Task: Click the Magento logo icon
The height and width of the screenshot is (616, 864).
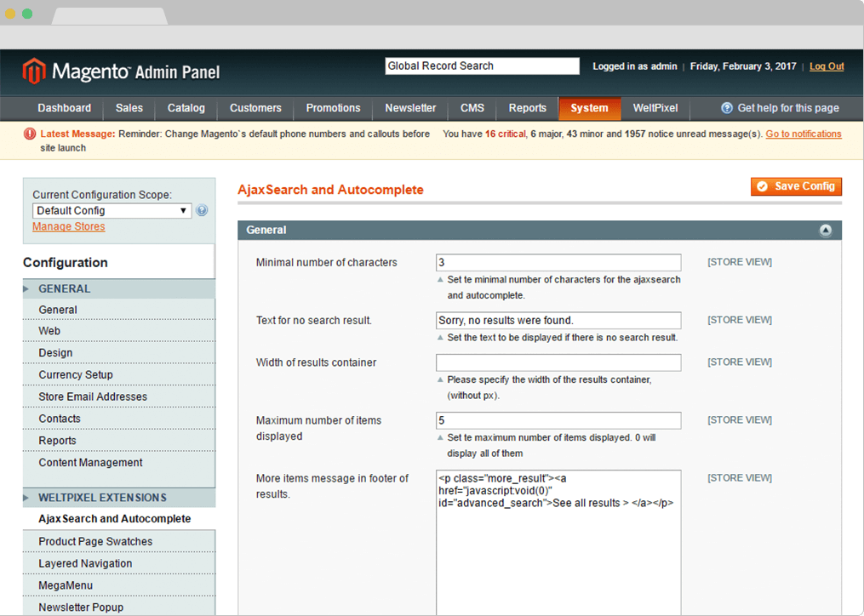Action: click(33, 71)
